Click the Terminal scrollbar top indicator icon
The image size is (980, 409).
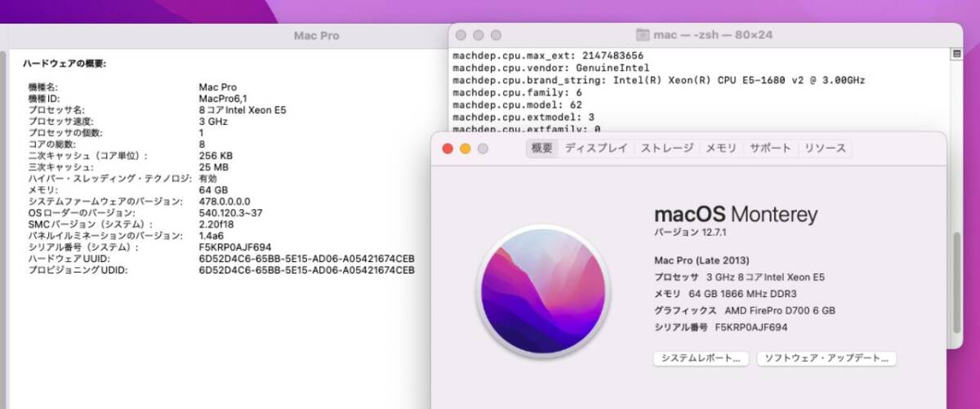tap(957, 54)
